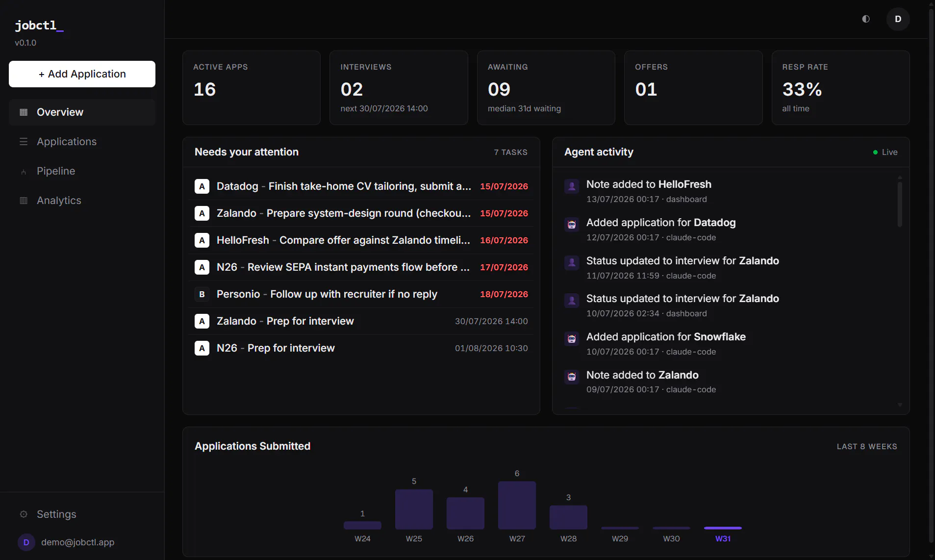Click the 7 TASKS counter
Screen dimensions: 935x560
510,153
